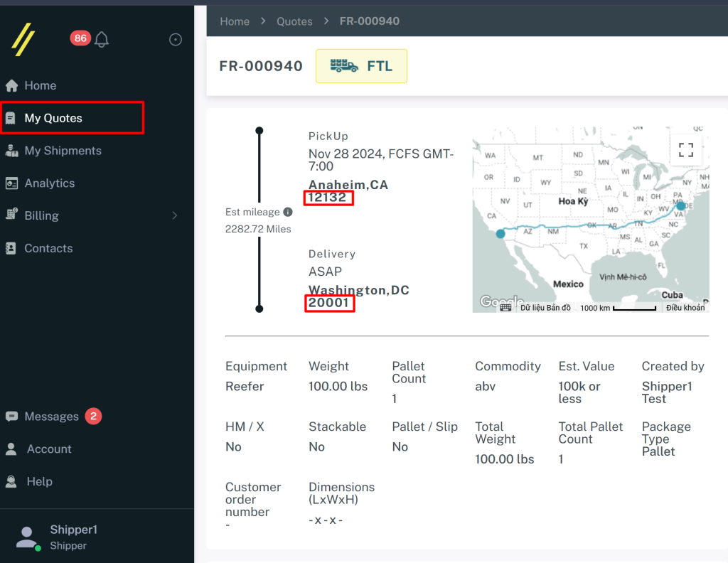Click the 'Hoa Kỳ' label on the map
728x563 pixels.
[573, 201]
